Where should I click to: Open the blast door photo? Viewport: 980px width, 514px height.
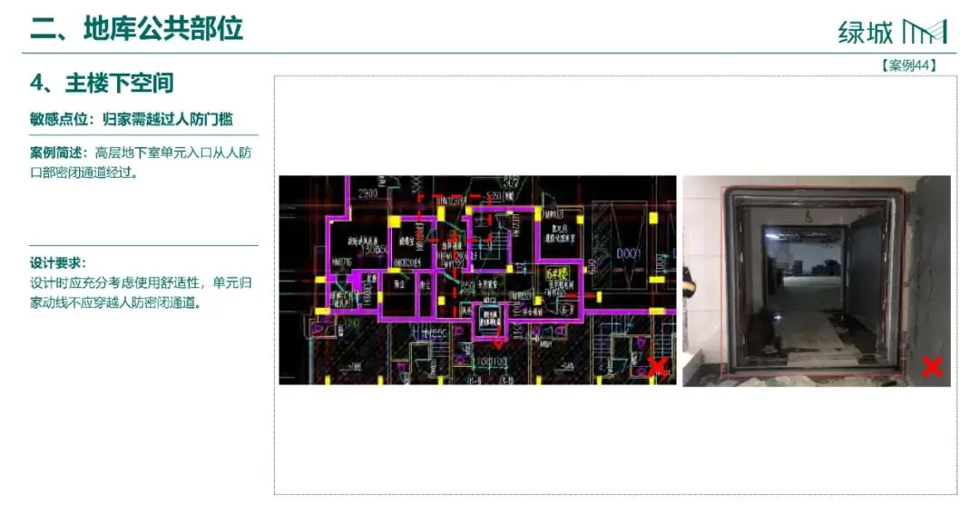[817, 281]
